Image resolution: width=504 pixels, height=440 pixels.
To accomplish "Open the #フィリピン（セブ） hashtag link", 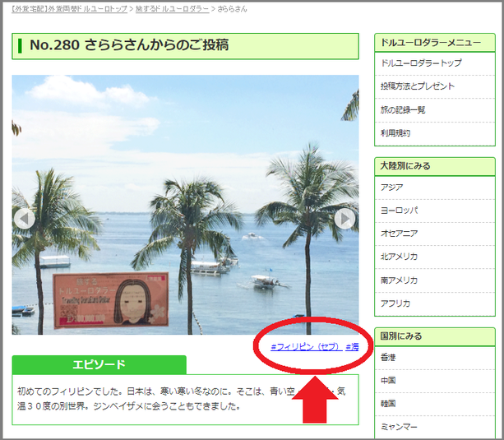I will pyautogui.click(x=306, y=347).
